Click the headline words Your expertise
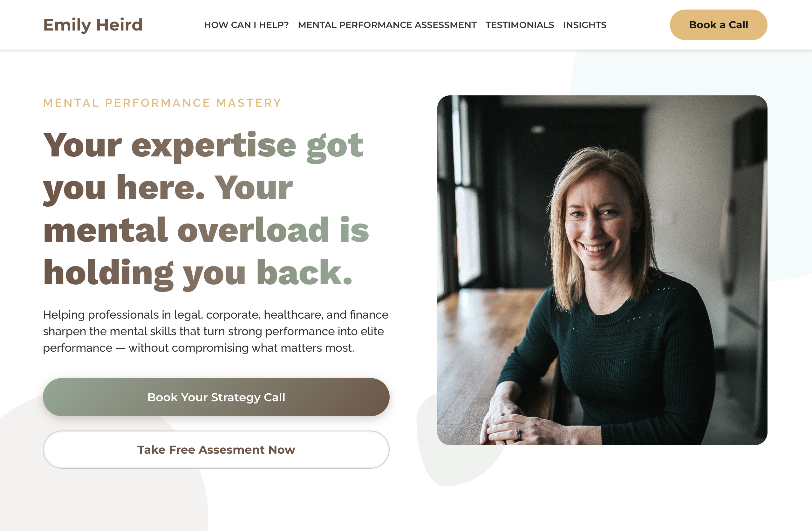The width and height of the screenshot is (812, 531). point(170,146)
